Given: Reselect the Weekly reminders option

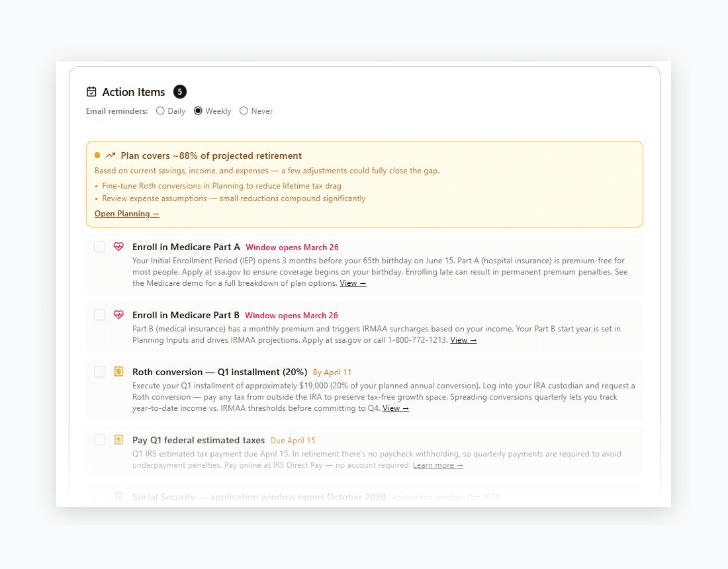Looking at the screenshot, I should (x=198, y=110).
